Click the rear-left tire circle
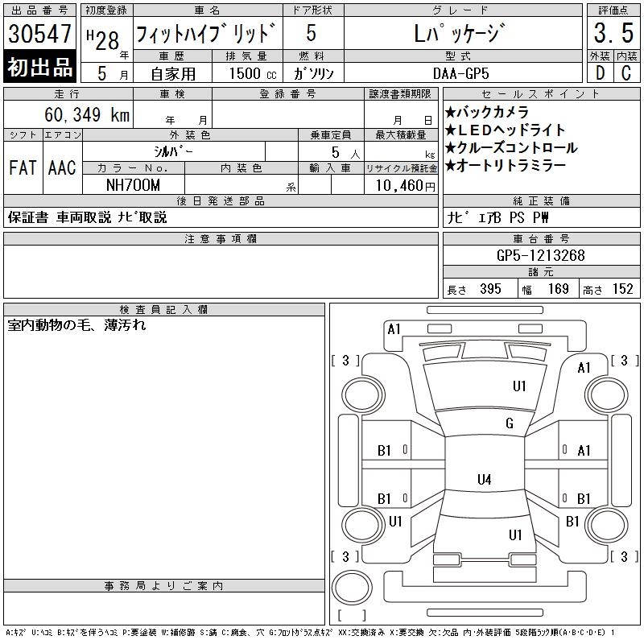Image resolution: width=644 pixels, height=644 pixels. click(363, 525)
